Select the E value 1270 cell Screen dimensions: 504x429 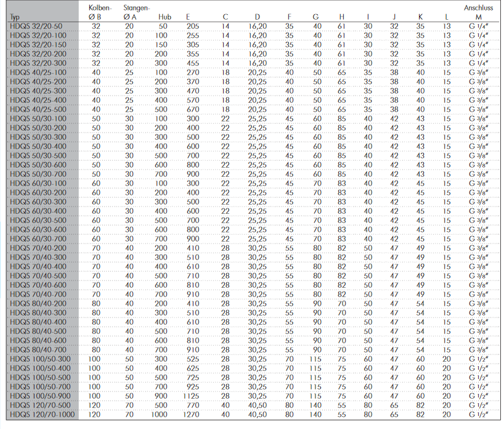[x=192, y=414]
